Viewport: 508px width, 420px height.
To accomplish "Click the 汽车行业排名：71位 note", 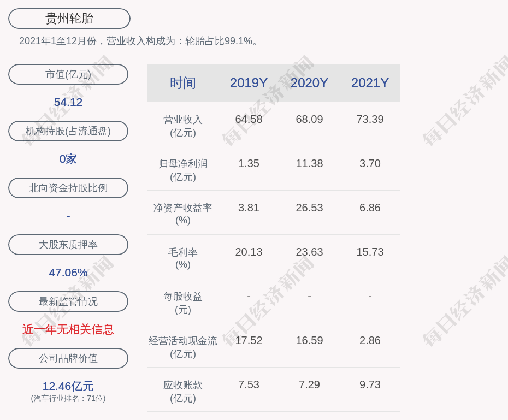I will tap(68, 398).
